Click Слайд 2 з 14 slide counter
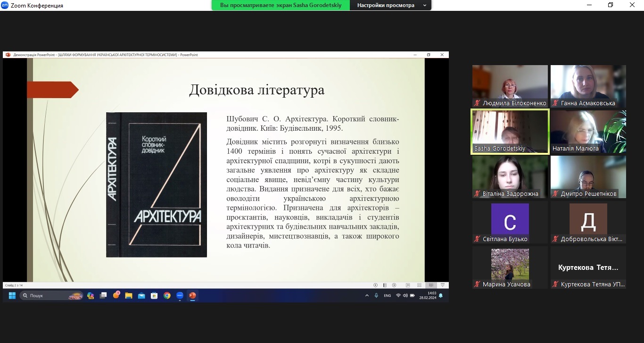Screen dimensions: 644x343 (x=13, y=285)
